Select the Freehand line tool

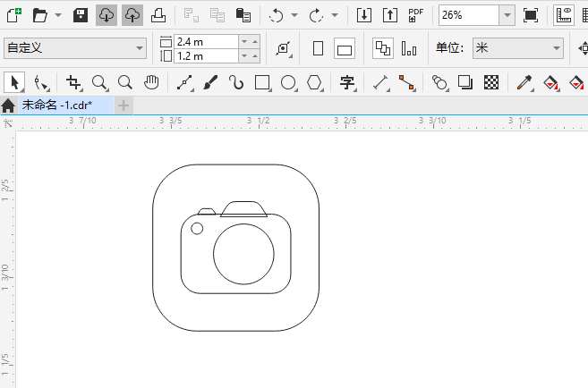(x=184, y=82)
